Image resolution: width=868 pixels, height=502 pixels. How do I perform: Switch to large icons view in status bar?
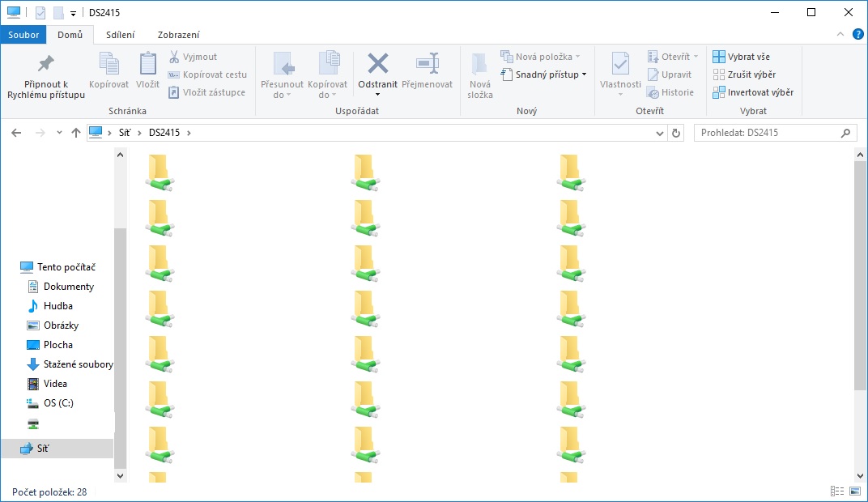coord(854,491)
